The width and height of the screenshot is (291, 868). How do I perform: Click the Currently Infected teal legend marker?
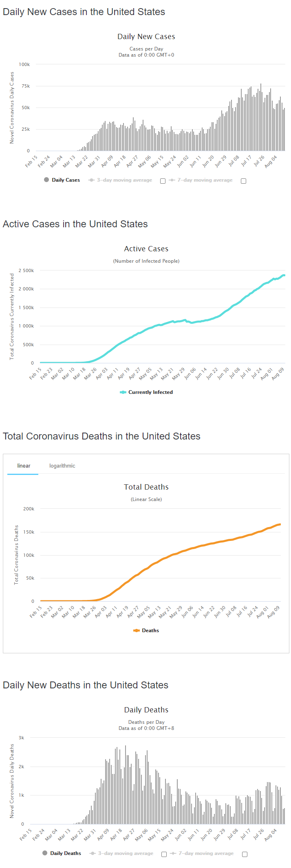[123, 392]
